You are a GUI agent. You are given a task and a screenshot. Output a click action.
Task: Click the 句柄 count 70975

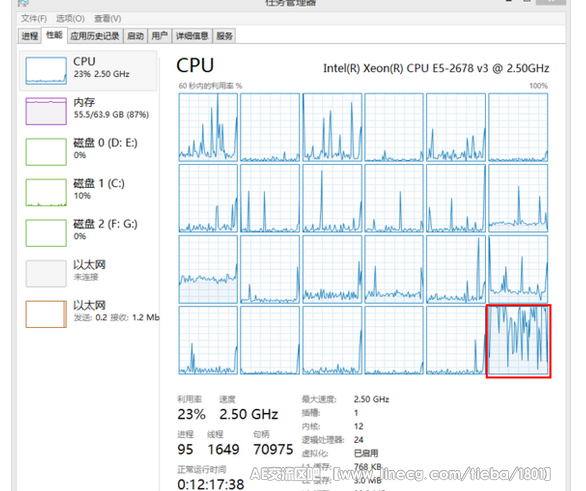pos(273,449)
